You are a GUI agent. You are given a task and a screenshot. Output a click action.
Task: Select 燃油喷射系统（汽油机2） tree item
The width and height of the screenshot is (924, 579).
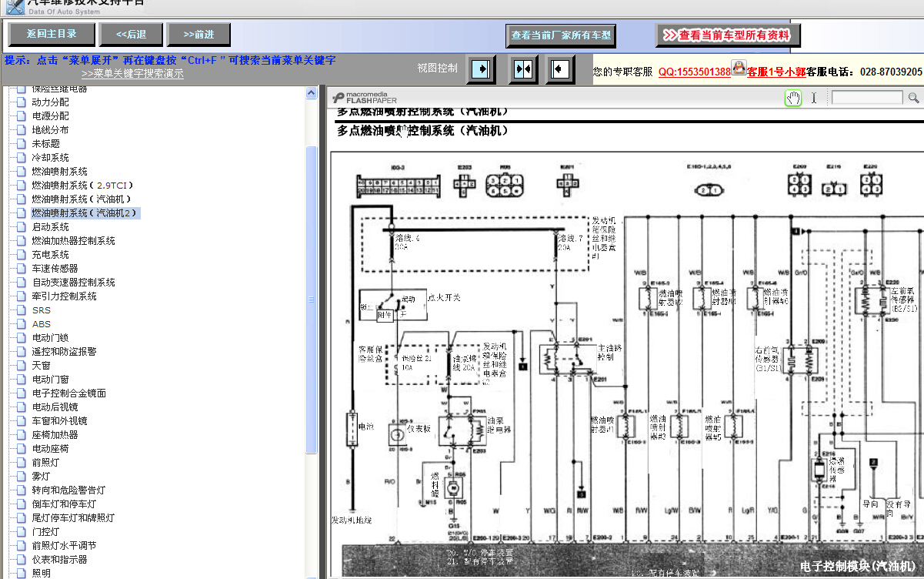(86, 213)
